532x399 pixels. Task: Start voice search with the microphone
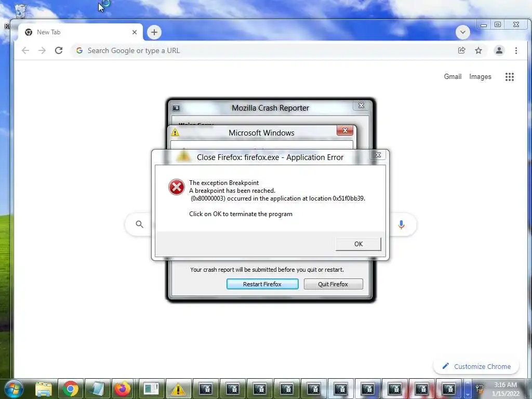401,224
